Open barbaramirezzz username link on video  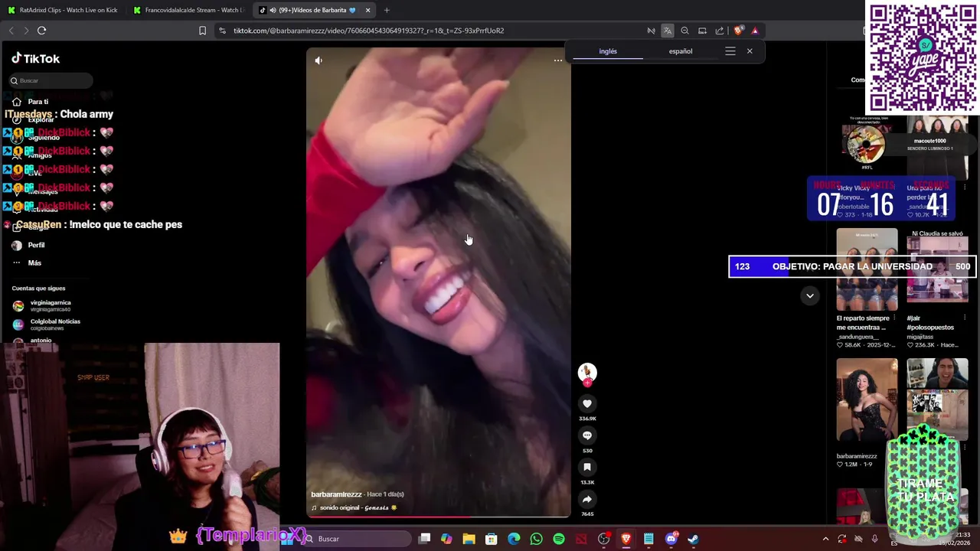click(336, 494)
